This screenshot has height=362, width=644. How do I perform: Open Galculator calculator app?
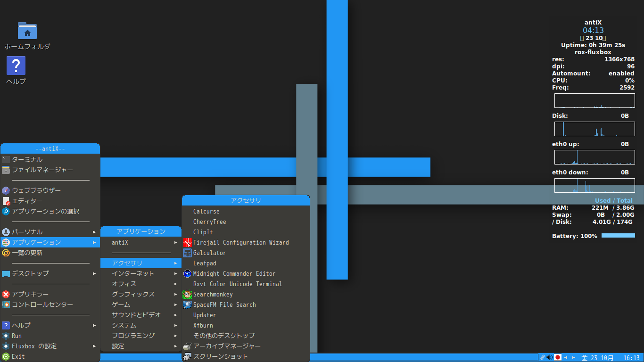[246, 253]
